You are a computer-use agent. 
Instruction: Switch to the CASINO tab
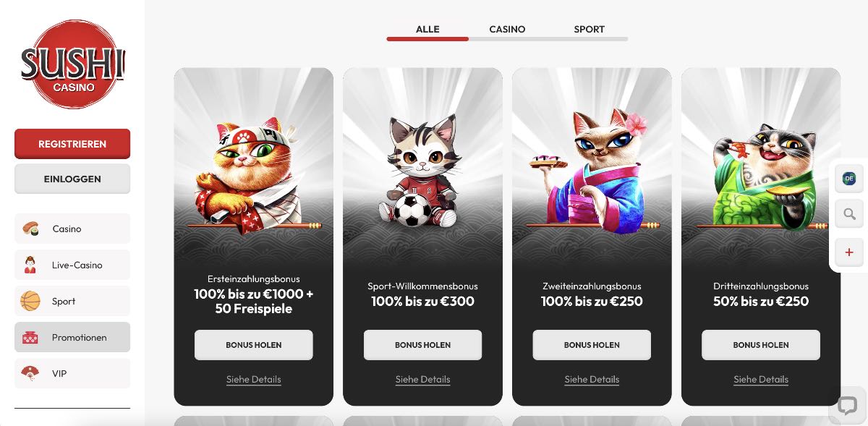coord(507,30)
